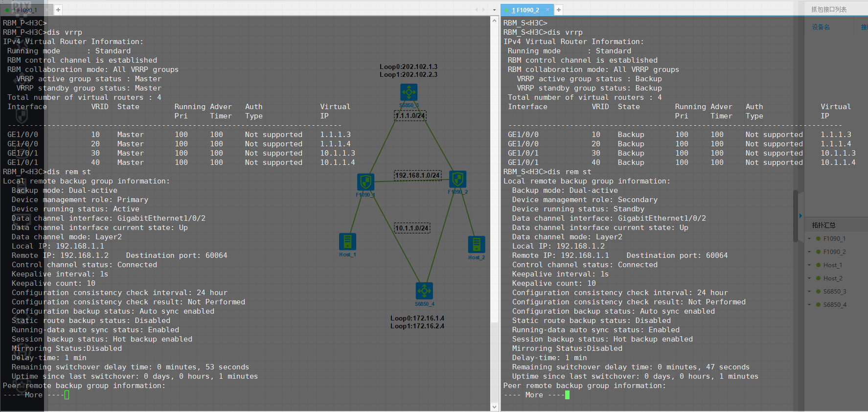The width and height of the screenshot is (868, 412).
Task: Add new tab beside F1090_2 session
Action: 559,10
